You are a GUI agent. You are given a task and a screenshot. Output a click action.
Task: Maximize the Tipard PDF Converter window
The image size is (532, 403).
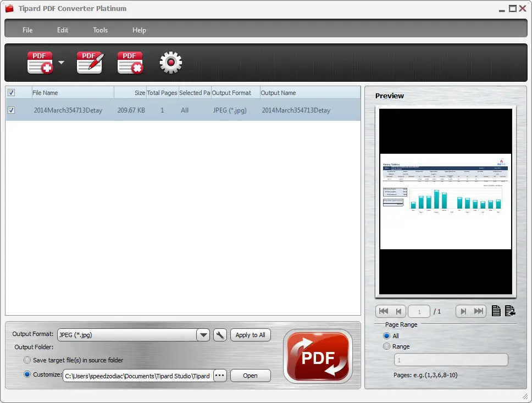pyautogui.click(x=513, y=8)
